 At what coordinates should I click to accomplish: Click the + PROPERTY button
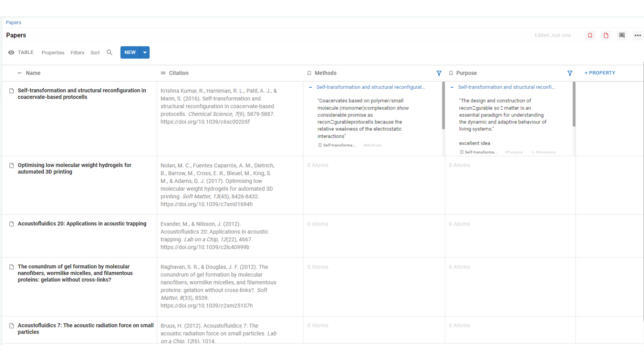point(600,73)
